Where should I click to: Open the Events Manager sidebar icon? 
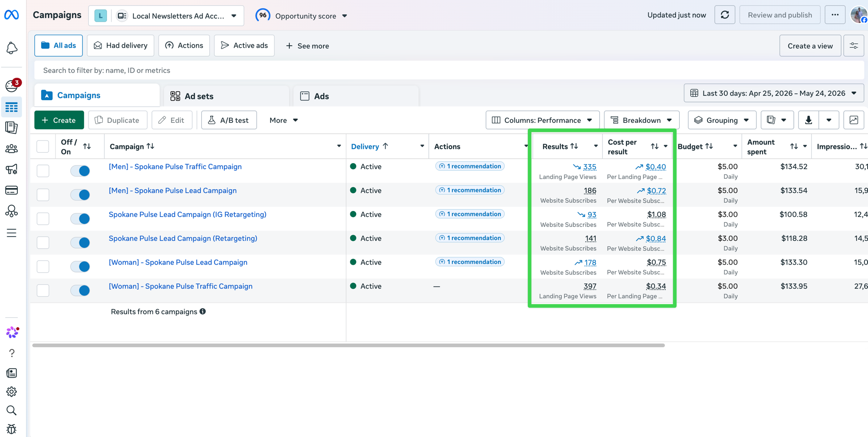pyautogui.click(x=12, y=211)
